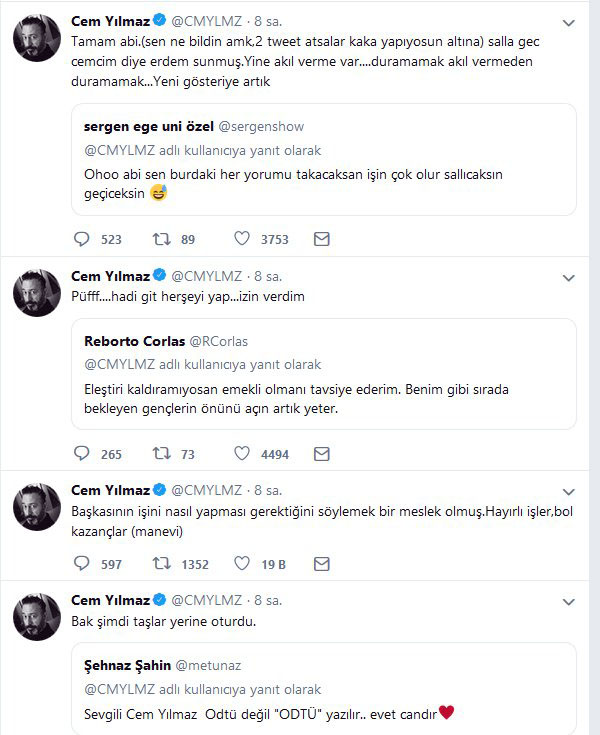The height and width of the screenshot is (735, 600).
Task: Retweet the tweet showing 73 retweets
Action: [161, 453]
